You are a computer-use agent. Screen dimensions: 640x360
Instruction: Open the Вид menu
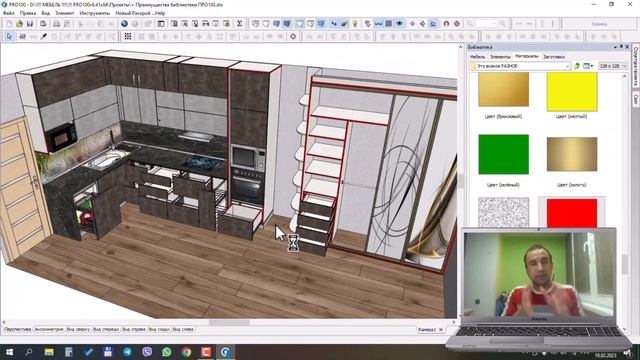[x=46, y=13]
